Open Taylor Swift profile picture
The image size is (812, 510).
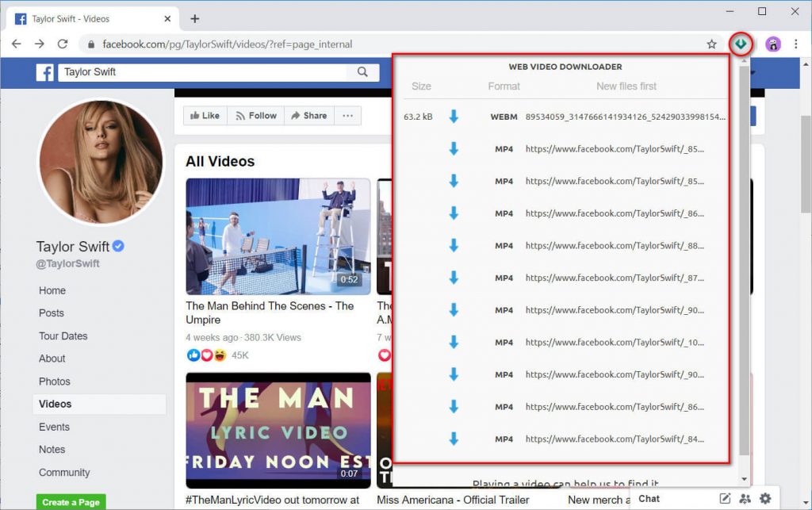click(101, 162)
